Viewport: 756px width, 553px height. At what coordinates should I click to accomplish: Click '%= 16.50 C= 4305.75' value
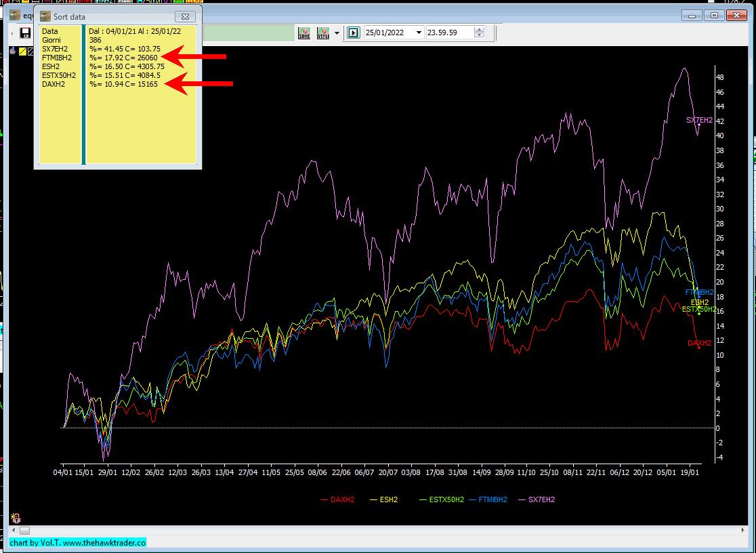coord(127,66)
